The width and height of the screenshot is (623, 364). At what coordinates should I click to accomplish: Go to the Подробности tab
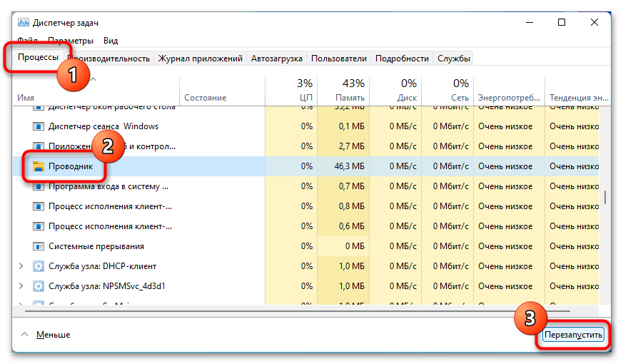point(402,59)
